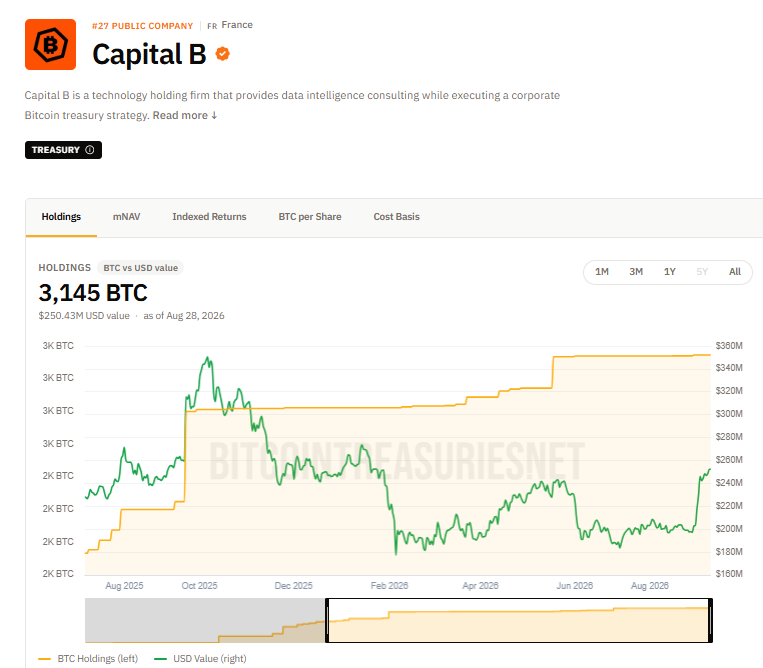Screen dimensions: 763x668
Task: Toggle the USD Value legend line
Action: 200,658
